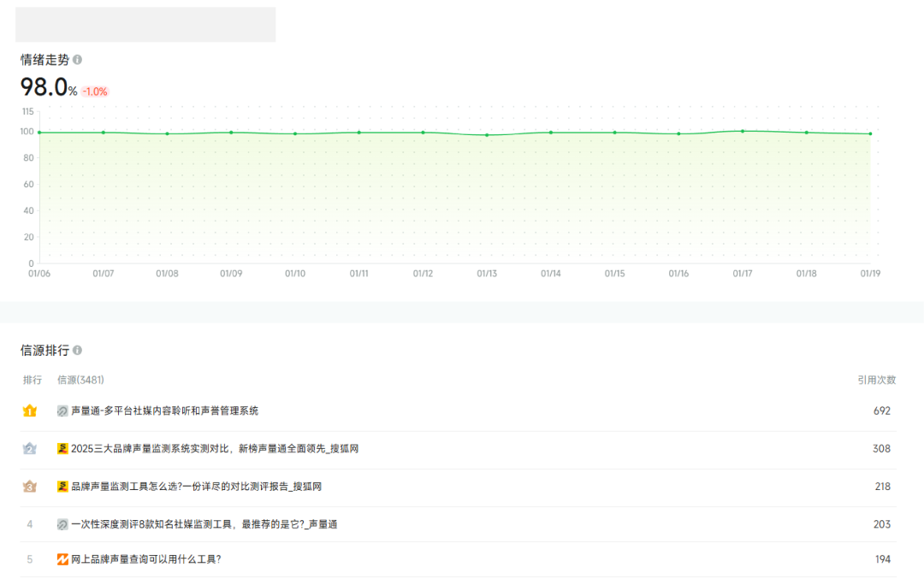
Task: Click Sohu favicon before 品牌声量监测工具怎么选 entry
Action: [62, 487]
